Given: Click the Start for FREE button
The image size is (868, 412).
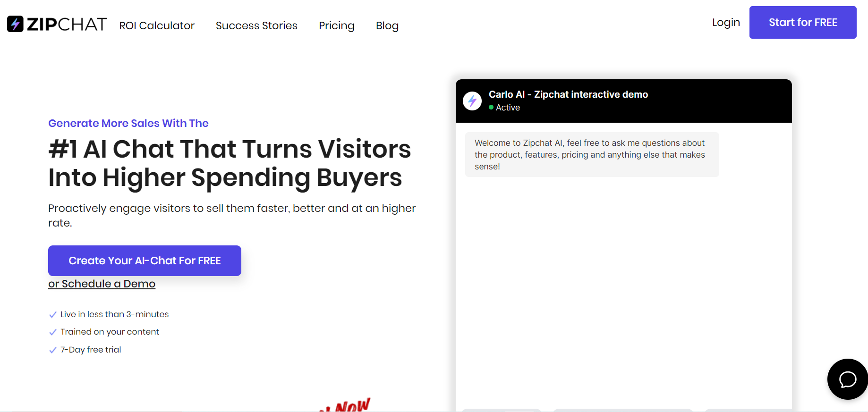Looking at the screenshot, I should 803,22.
